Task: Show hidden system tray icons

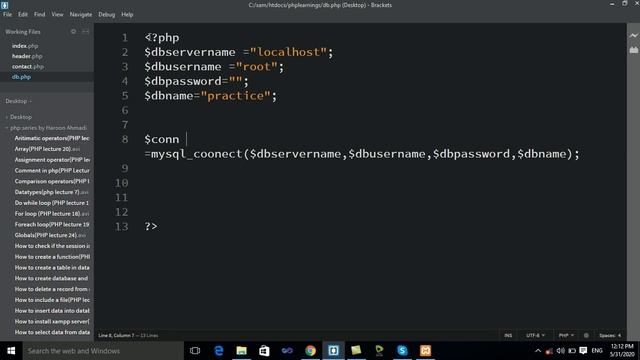Action: coord(538,351)
